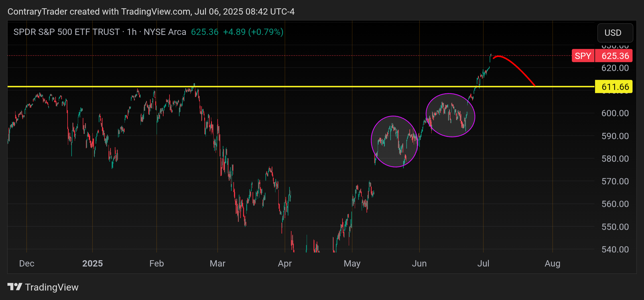Click the 590.00 price scale label

(x=615, y=136)
